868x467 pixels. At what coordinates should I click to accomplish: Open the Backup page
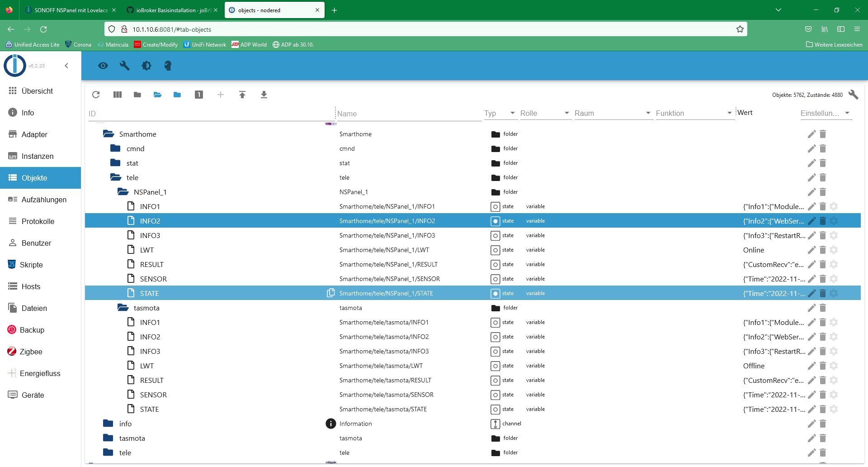[x=41, y=330]
